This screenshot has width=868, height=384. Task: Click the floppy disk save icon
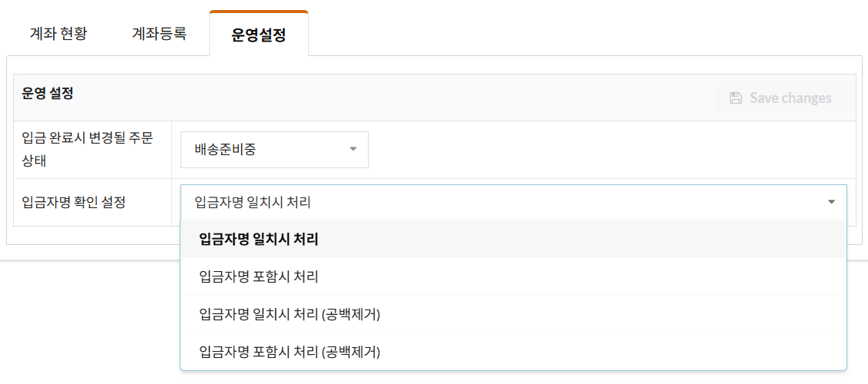click(735, 98)
